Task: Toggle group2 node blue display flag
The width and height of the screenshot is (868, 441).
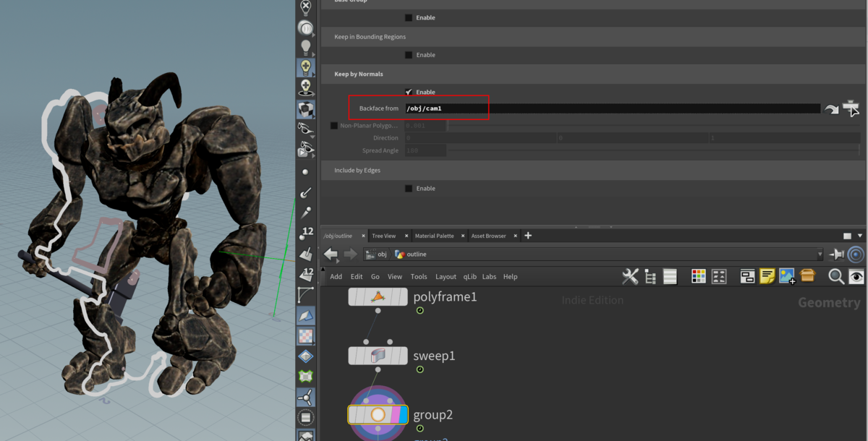Action: click(404, 415)
